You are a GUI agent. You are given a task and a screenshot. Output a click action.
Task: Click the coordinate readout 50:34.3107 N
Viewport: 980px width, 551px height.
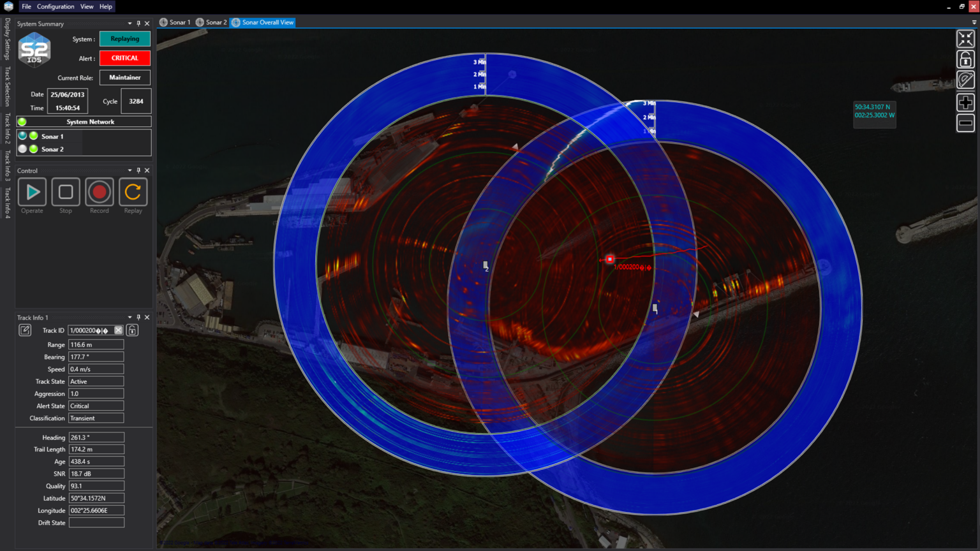pyautogui.click(x=872, y=107)
